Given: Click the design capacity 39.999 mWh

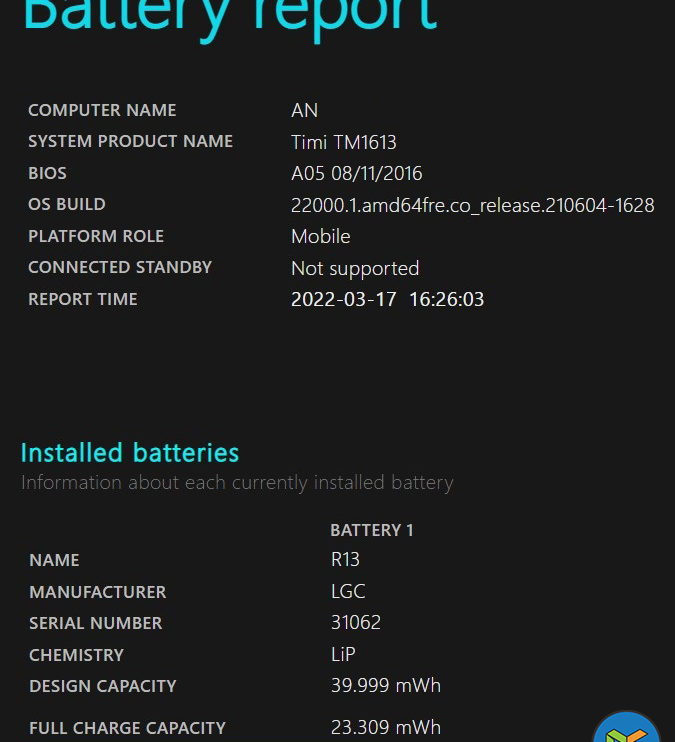Looking at the screenshot, I should point(385,686).
